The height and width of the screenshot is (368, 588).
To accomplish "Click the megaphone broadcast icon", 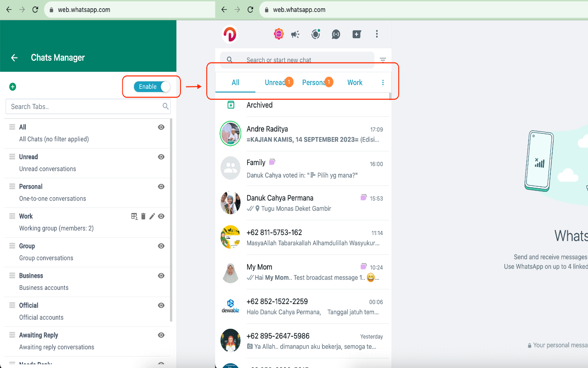I will pos(295,34).
